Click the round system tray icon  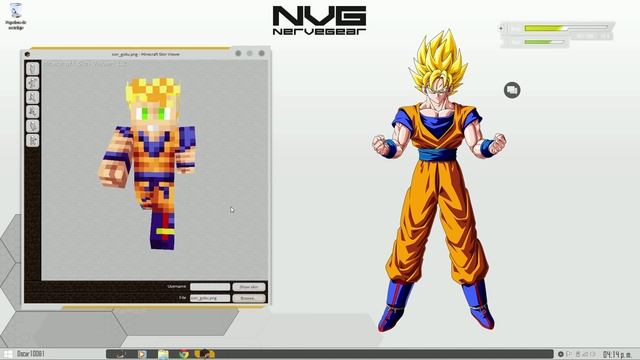coord(560,354)
